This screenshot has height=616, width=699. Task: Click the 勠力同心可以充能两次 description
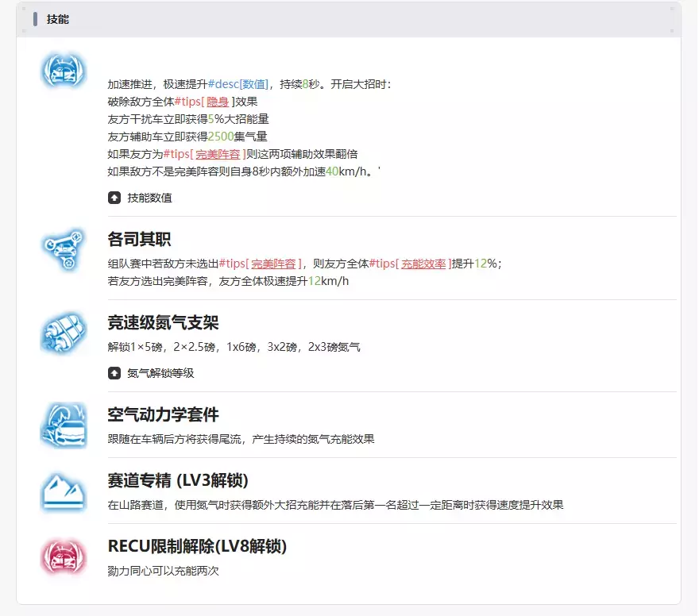163,571
